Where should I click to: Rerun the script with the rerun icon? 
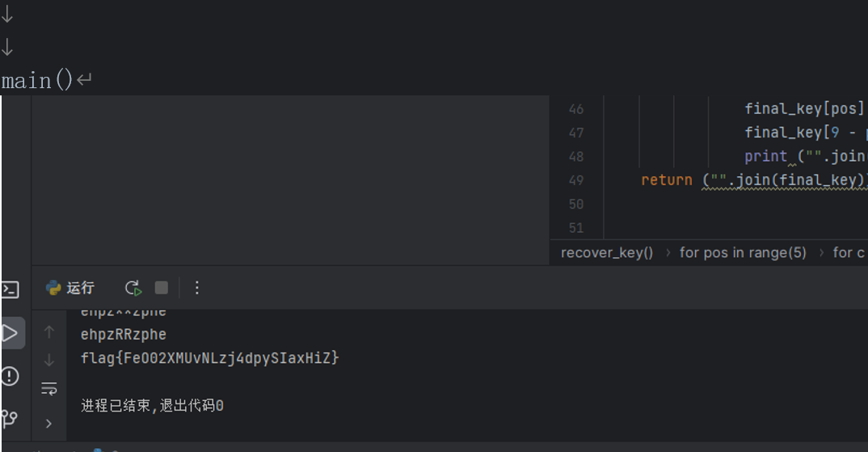[x=133, y=288]
